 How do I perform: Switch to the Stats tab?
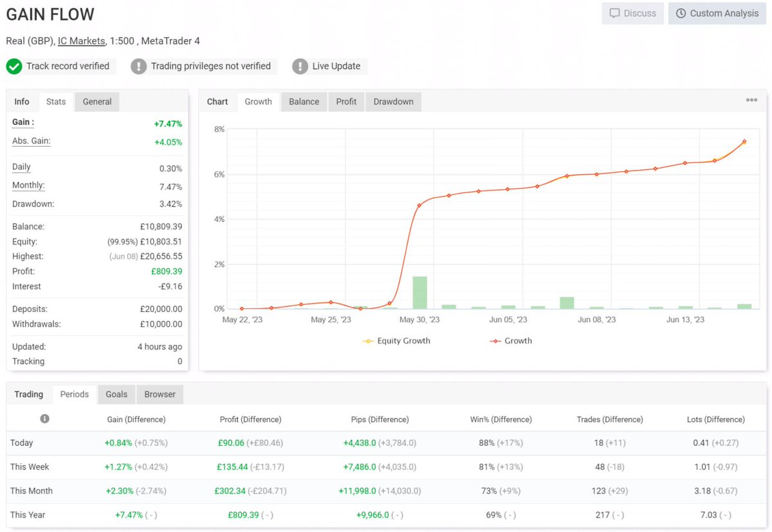point(56,102)
